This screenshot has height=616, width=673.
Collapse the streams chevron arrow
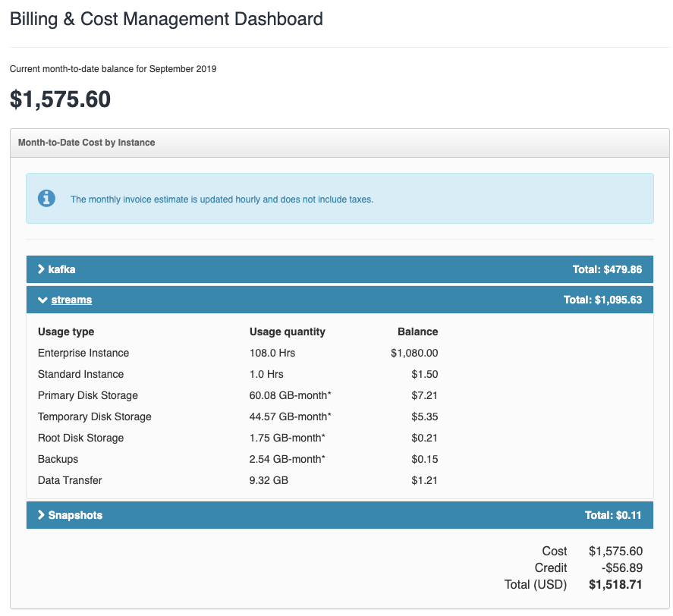click(42, 300)
